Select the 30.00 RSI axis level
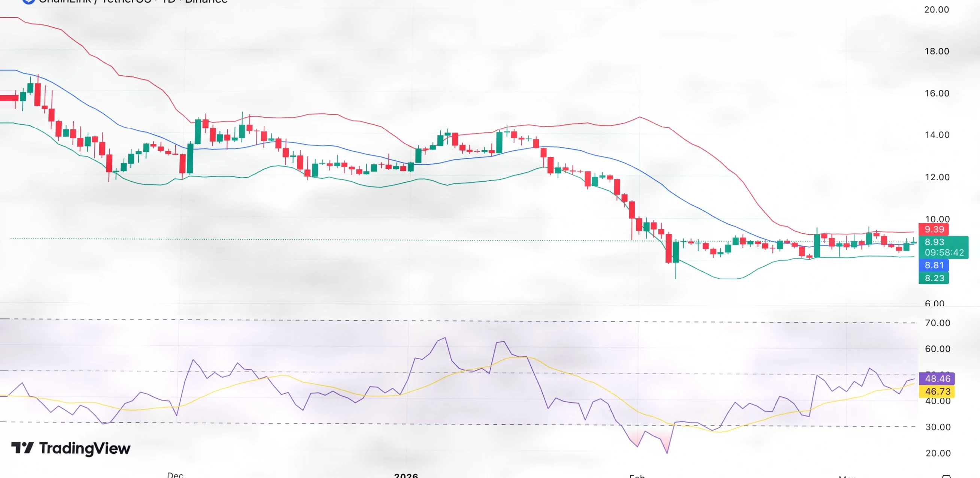The image size is (980, 478). pos(937,427)
